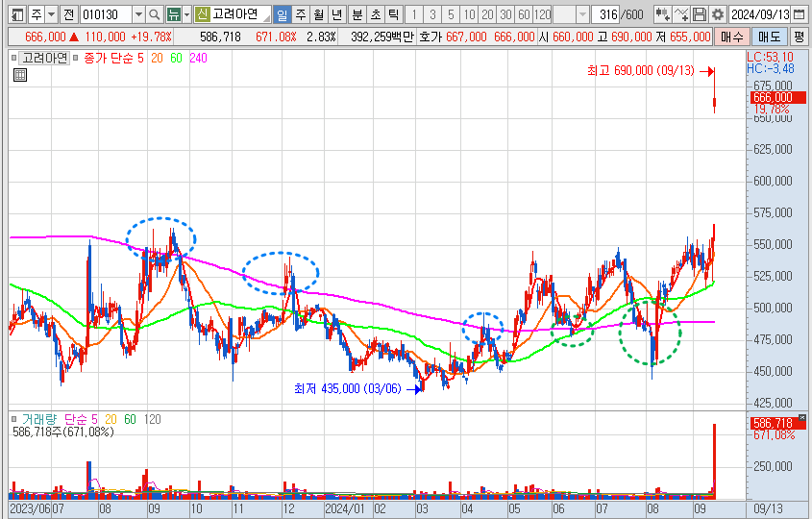Open the add candle chart icon

(662, 14)
